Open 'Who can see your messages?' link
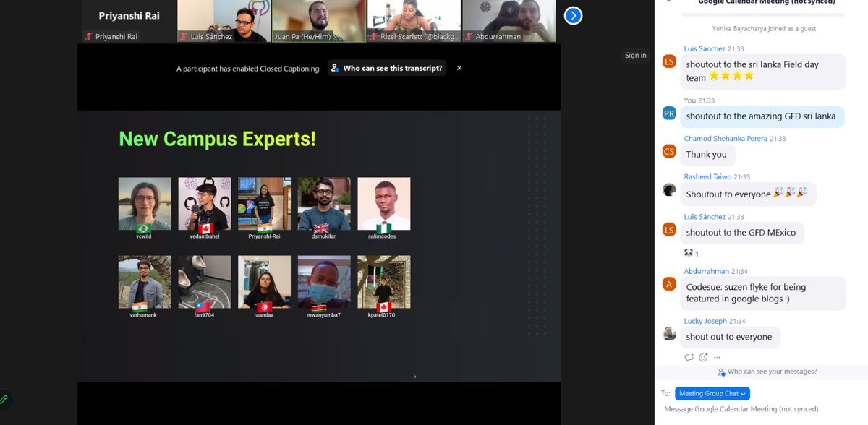The height and width of the screenshot is (425, 868). pyautogui.click(x=767, y=372)
